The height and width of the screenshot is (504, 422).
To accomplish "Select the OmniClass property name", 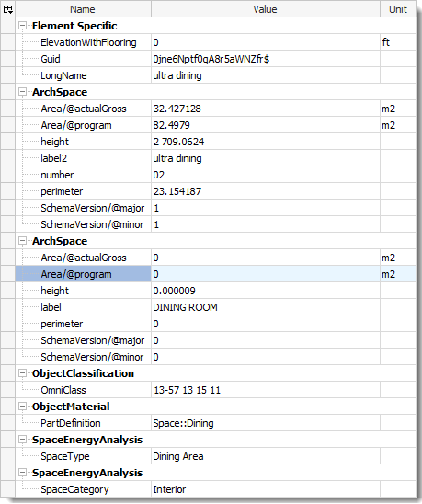I will (63, 390).
